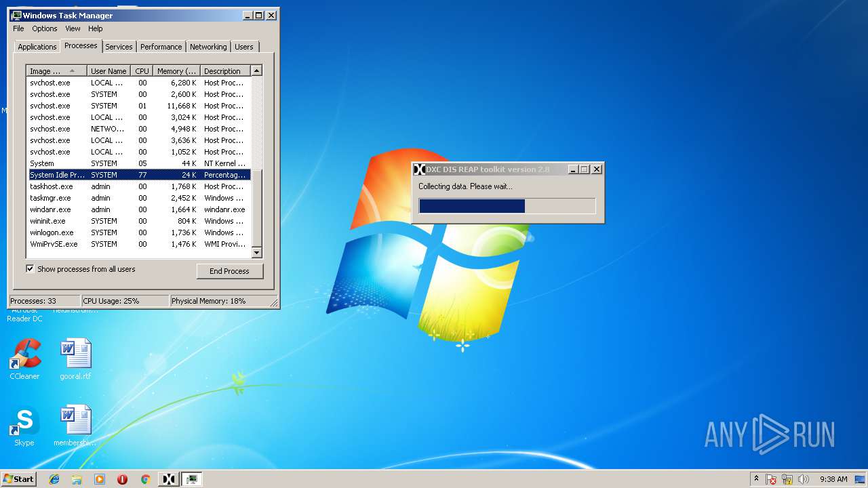Switch to the Applications tab
Viewport: 868px width, 488px height.
pyautogui.click(x=37, y=47)
